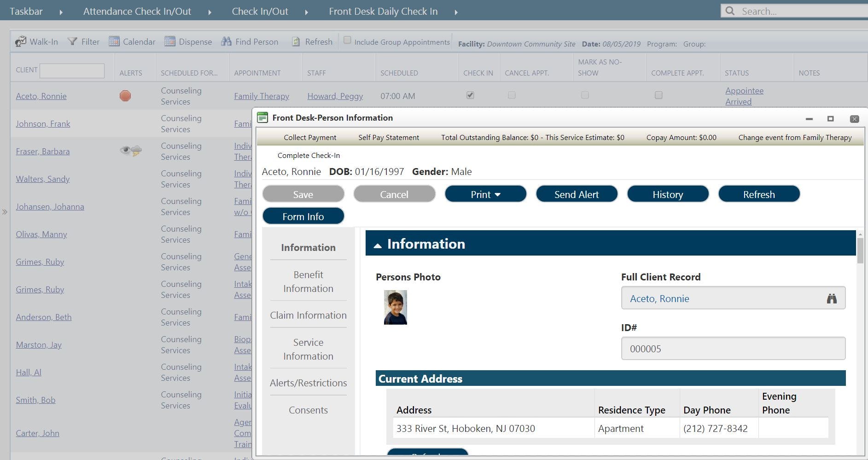Click the red alert icon beside Aceto, Ronnie

[x=125, y=96]
